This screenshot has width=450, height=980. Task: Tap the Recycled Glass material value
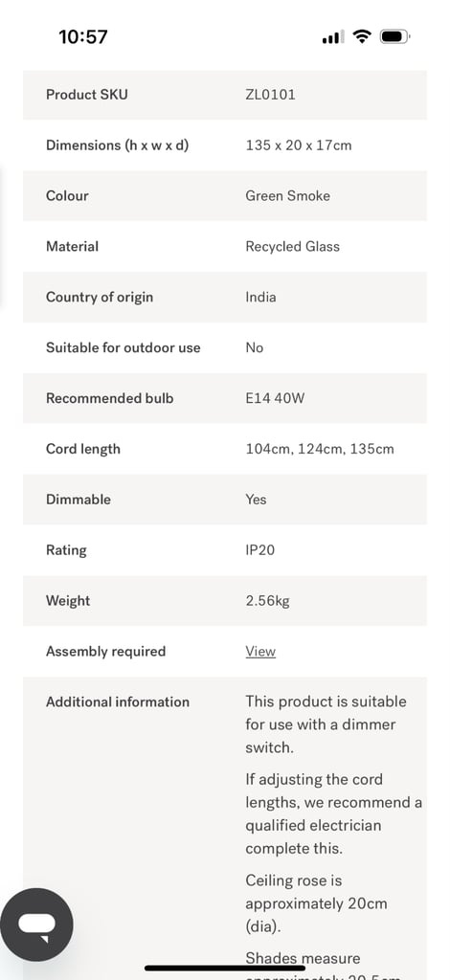pyautogui.click(x=293, y=246)
